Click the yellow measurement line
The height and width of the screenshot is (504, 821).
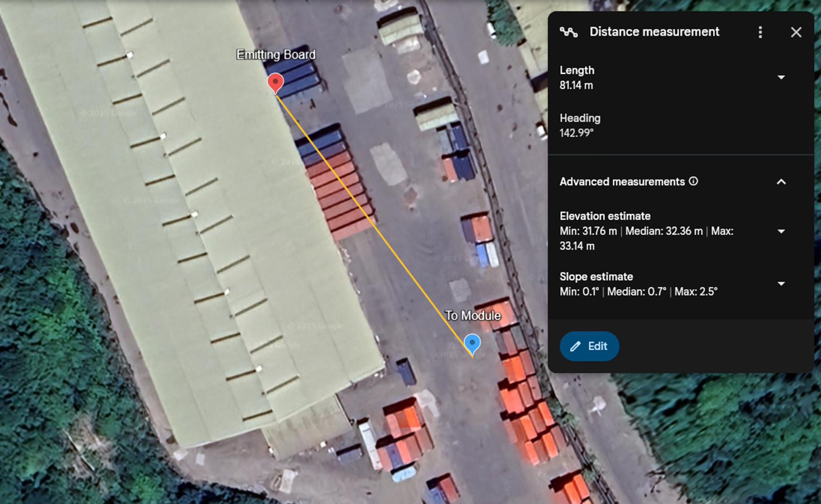pyautogui.click(x=373, y=219)
